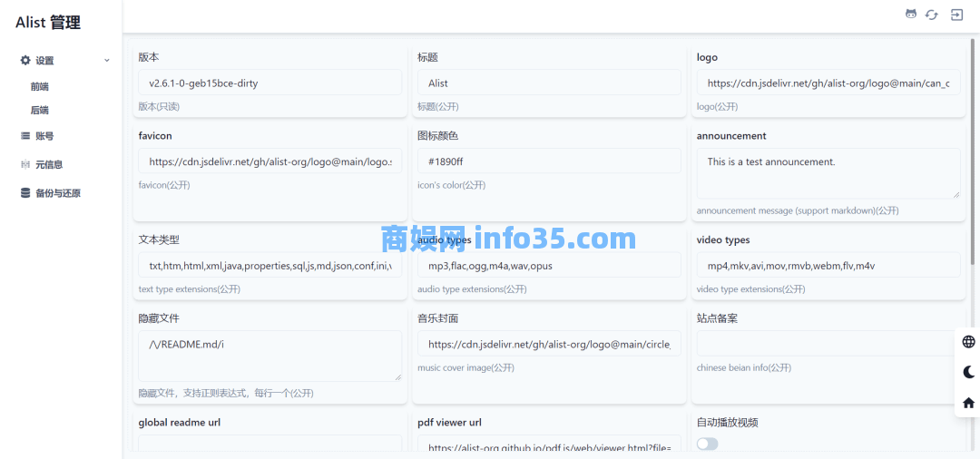Click the favicon(公开) helper text

click(x=164, y=185)
